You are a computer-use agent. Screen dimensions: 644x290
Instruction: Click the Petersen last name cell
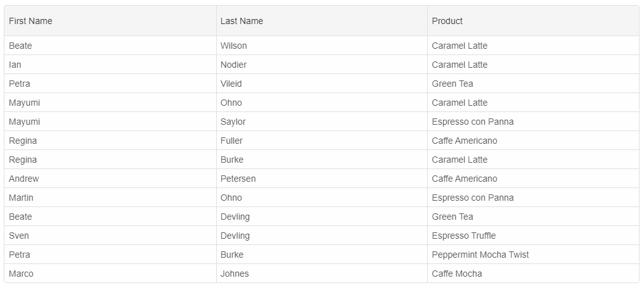click(x=238, y=179)
